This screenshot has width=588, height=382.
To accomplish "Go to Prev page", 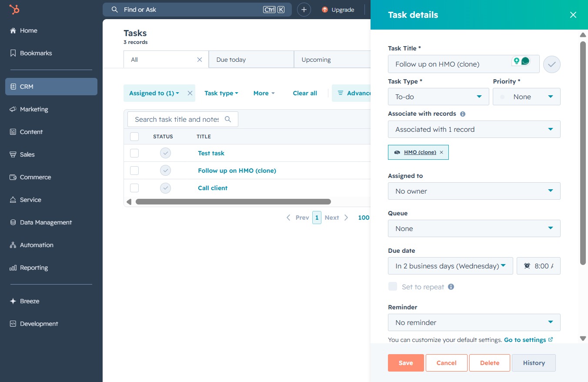I will coord(297,218).
